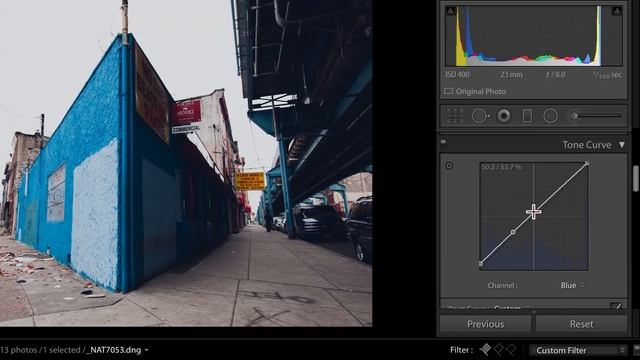Select the Graduated Filter tool
The height and width of the screenshot is (360, 640).
click(x=527, y=116)
